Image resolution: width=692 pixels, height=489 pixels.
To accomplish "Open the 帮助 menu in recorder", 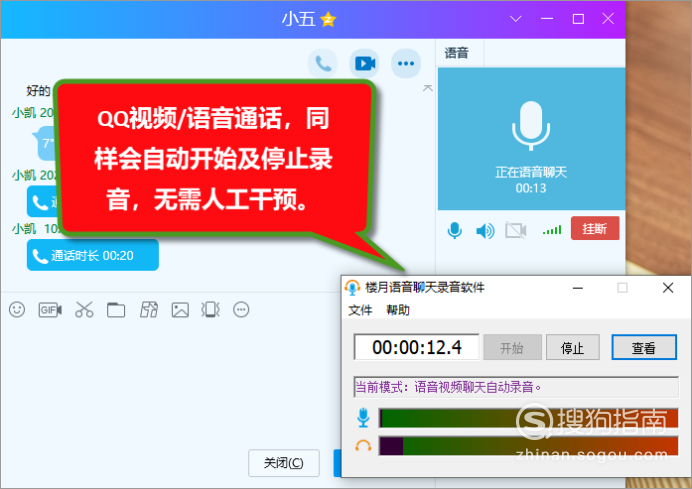I will (x=398, y=310).
